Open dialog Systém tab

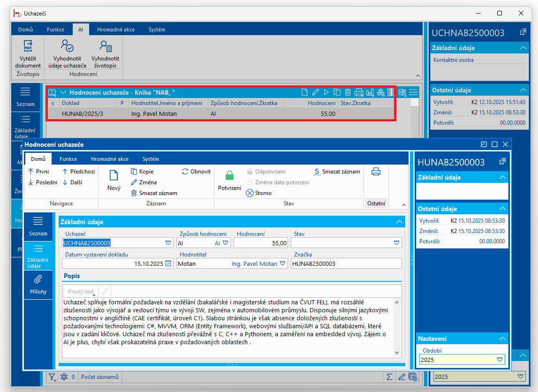151,159
